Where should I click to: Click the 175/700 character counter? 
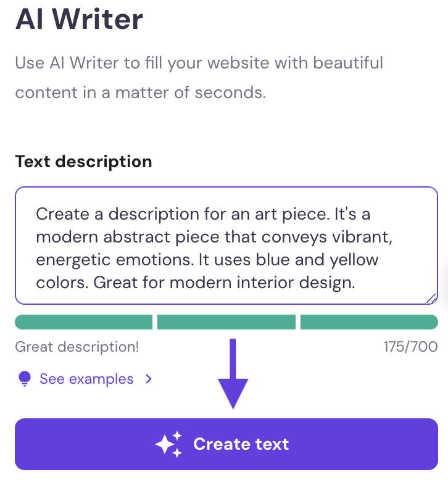tap(410, 347)
